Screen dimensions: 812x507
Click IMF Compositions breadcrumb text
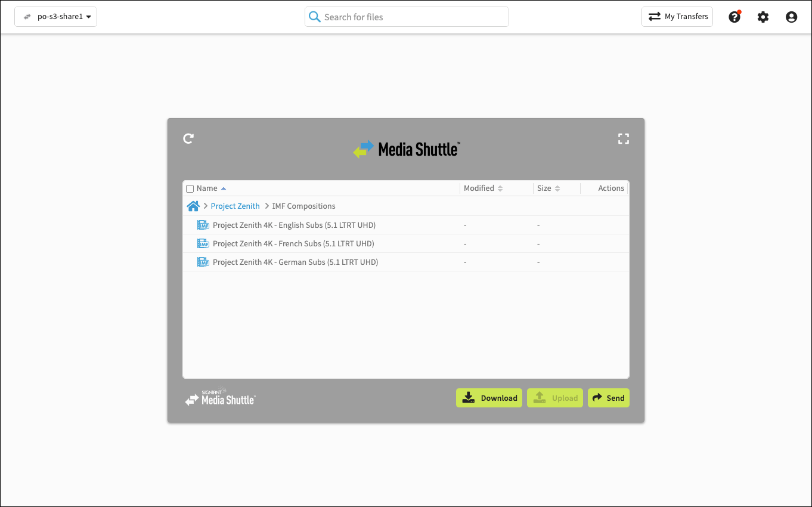coord(304,206)
